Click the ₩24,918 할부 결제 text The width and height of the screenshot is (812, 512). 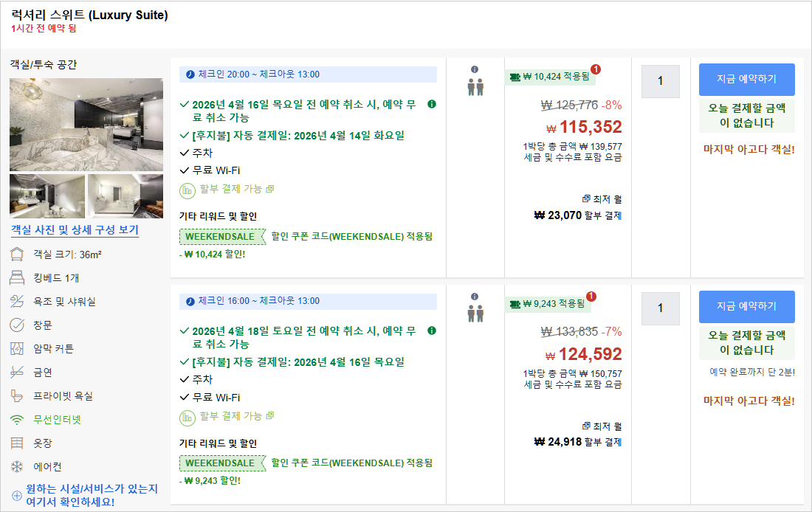click(578, 442)
